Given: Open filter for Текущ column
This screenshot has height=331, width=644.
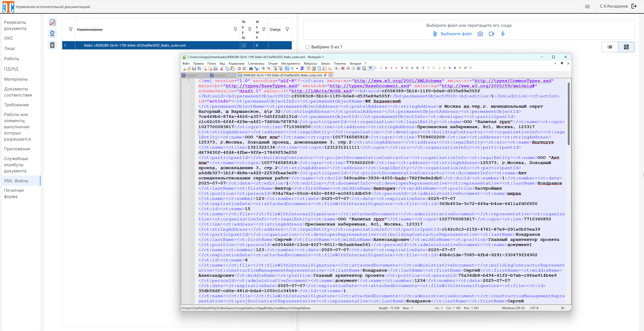Looking at the screenshot, I should [x=250, y=30].
